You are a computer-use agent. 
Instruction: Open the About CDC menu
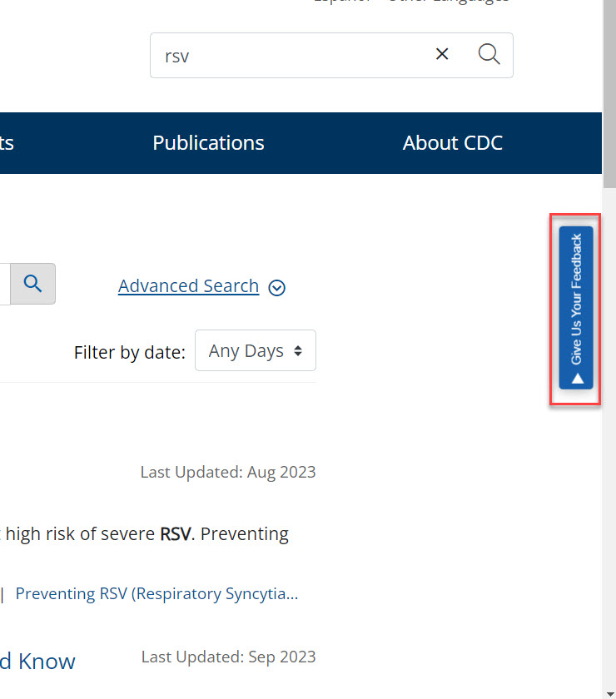[452, 143]
